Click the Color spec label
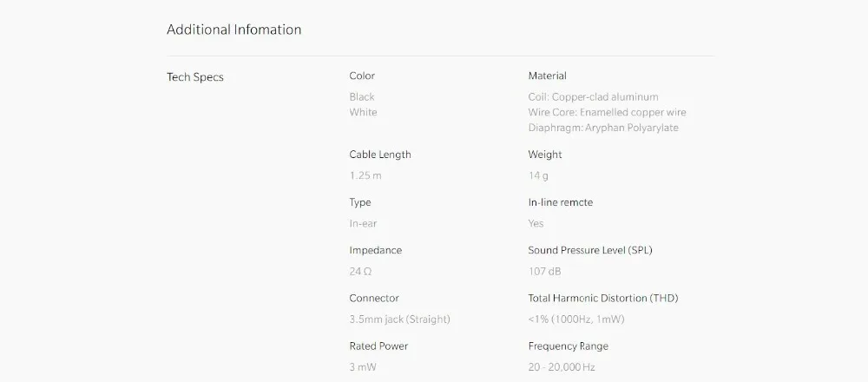 [x=362, y=76]
